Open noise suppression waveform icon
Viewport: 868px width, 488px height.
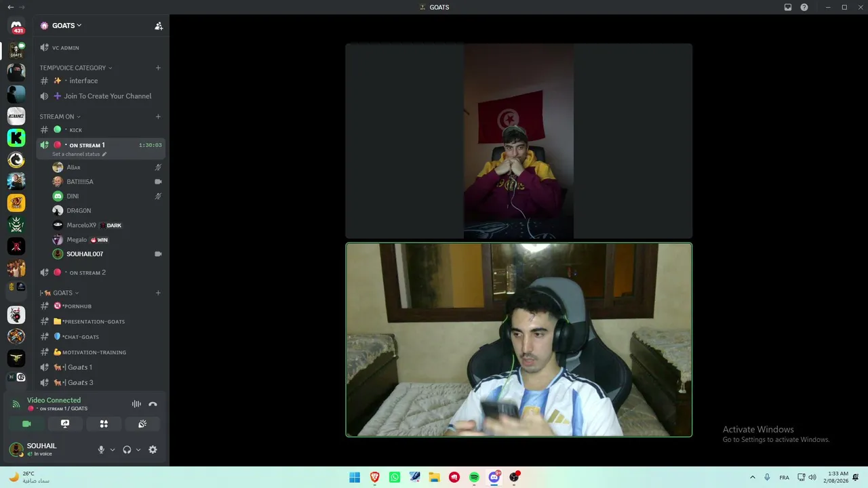pyautogui.click(x=136, y=404)
